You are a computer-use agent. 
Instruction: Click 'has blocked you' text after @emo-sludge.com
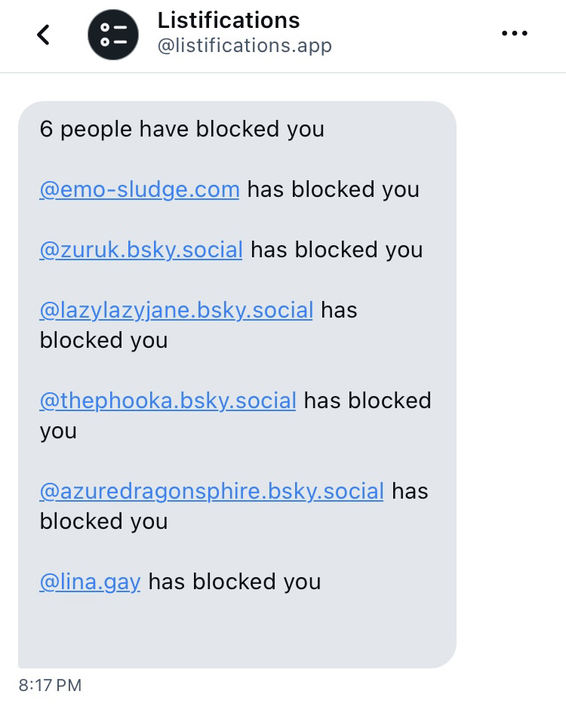click(x=333, y=189)
